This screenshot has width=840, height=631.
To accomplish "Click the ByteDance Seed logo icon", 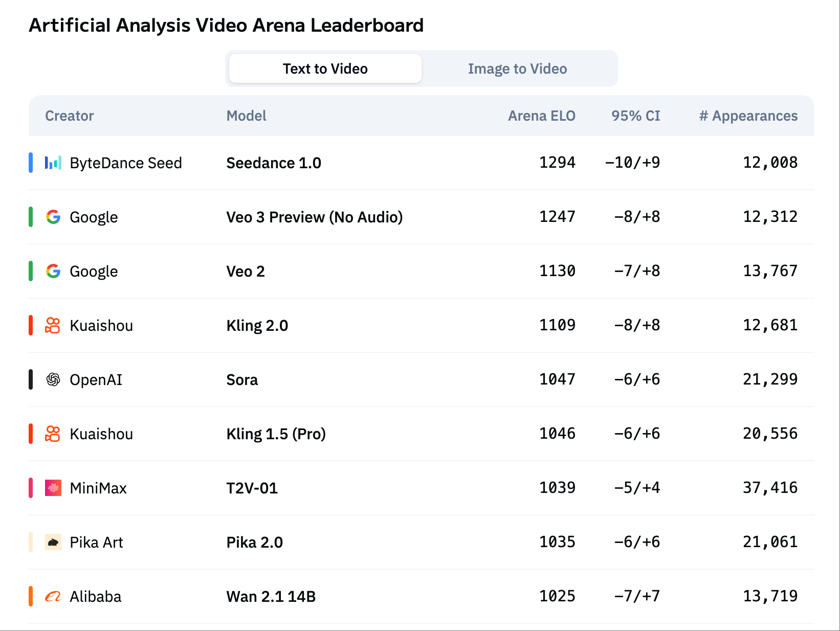I will click(53, 163).
